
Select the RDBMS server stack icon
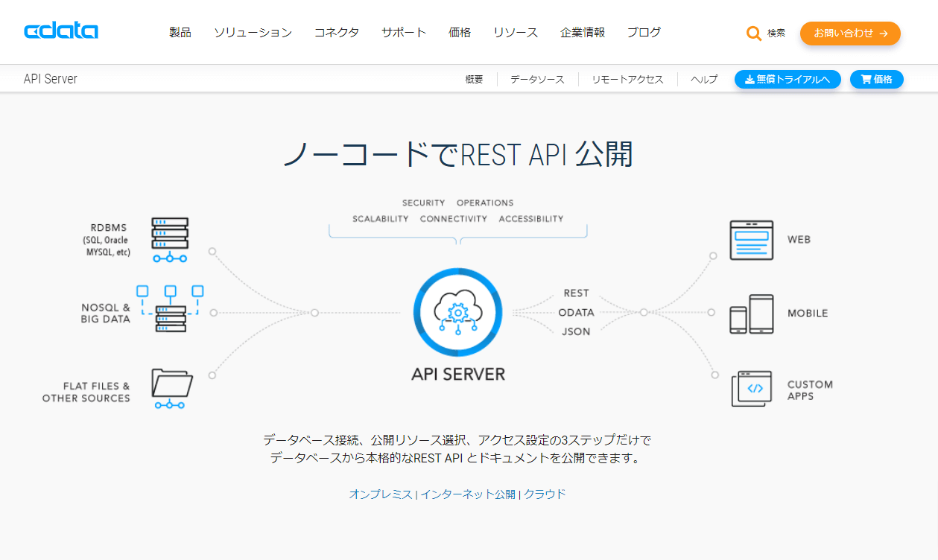pyautogui.click(x=169, y=237)
